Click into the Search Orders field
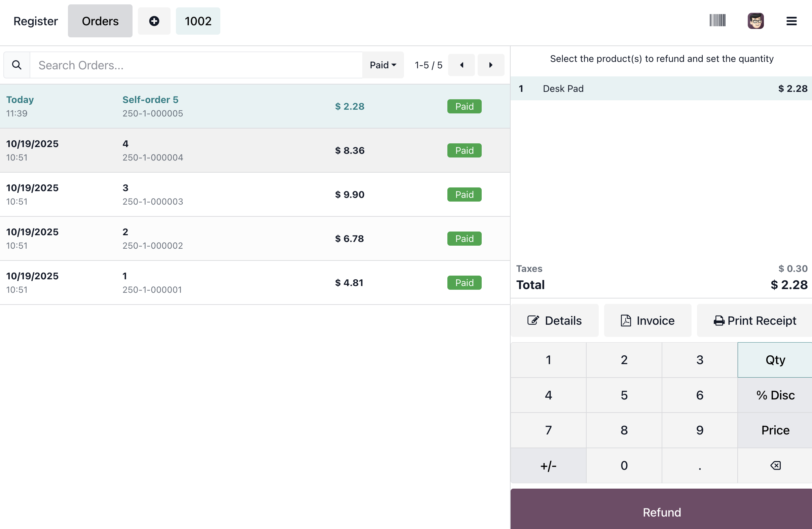The image size is (812, 529). tap(196, 65)
